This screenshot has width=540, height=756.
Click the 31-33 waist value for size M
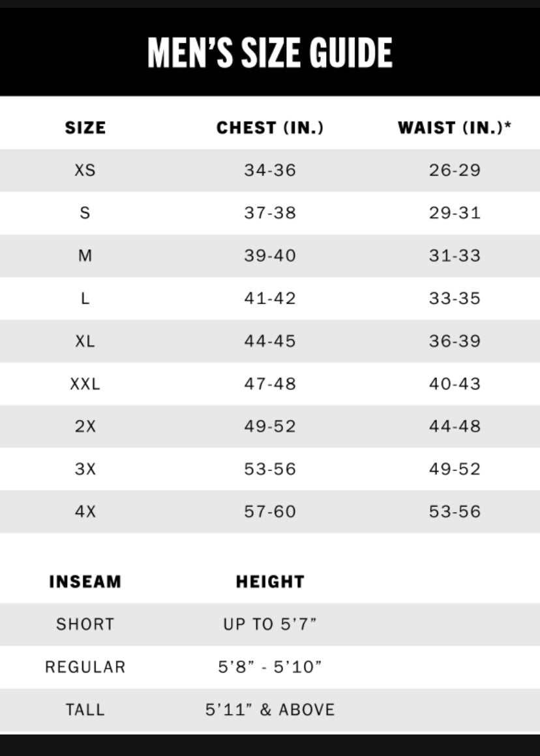[x=455, y=256]
